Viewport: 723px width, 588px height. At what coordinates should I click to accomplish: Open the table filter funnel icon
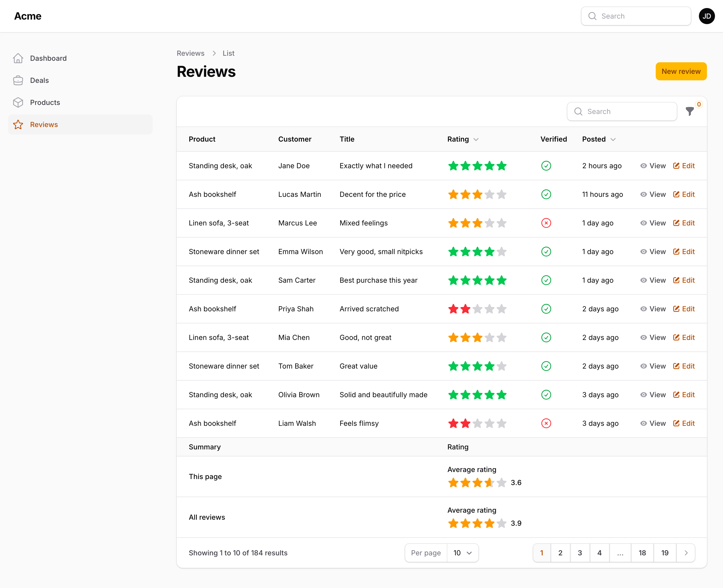pos(689,111)
